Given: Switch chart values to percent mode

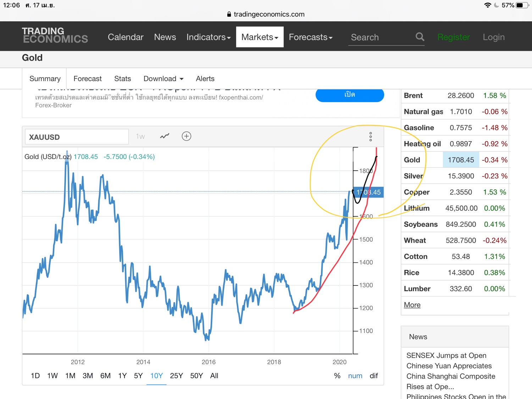Looking at the screenshot, I should 337,376.
